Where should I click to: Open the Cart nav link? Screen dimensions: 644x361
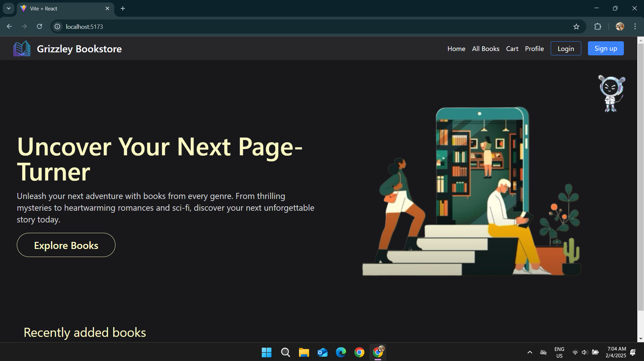(x=512, y=49)
